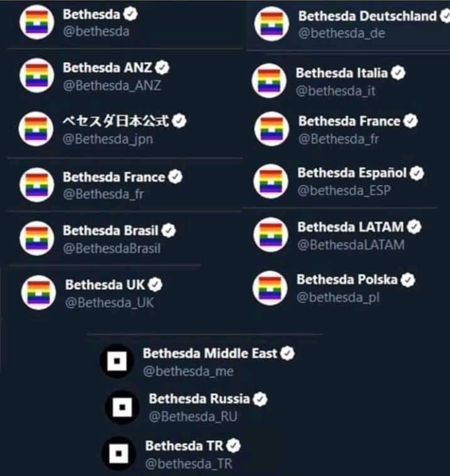
Task: Click the Bethesda Brasil profile avatar
Action: pyautogui.click(x=36, y=238)
